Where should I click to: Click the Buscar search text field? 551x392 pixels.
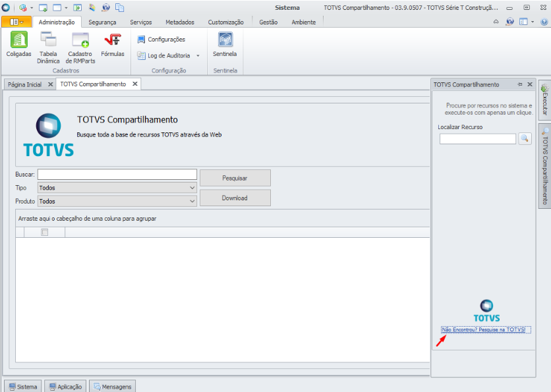[x=117, y=174]
